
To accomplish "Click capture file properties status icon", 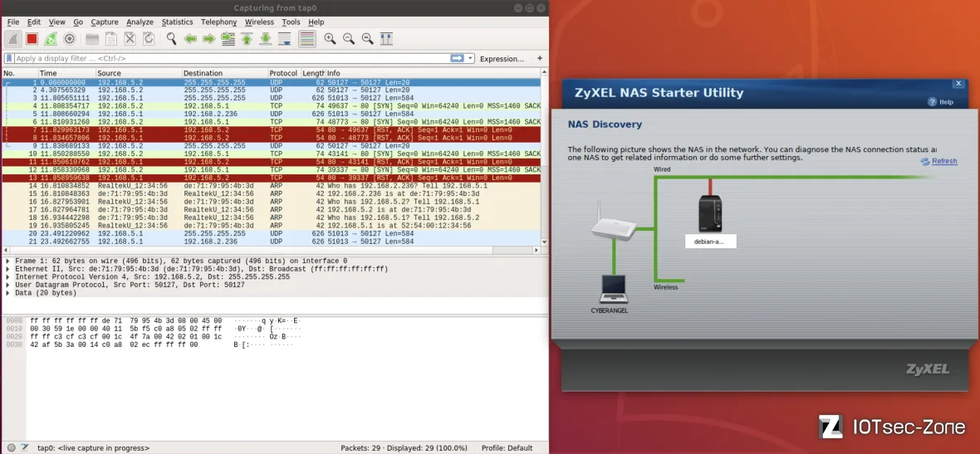I will 24,447.
